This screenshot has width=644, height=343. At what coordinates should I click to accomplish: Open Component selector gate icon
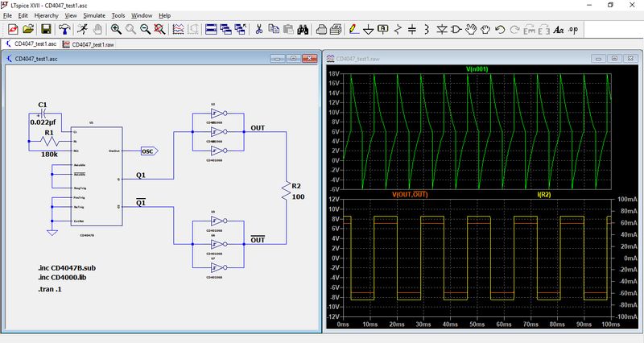(456, 29)
